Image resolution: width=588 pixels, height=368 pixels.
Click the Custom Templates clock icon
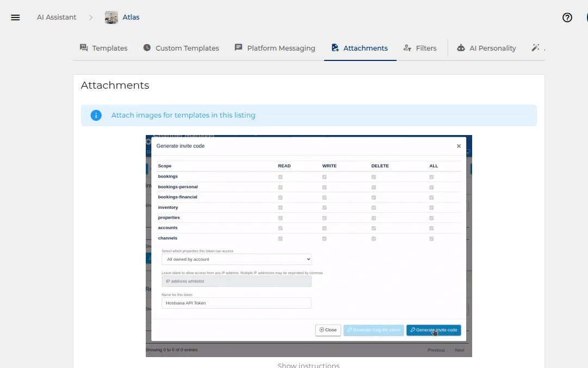coord(147,48)
